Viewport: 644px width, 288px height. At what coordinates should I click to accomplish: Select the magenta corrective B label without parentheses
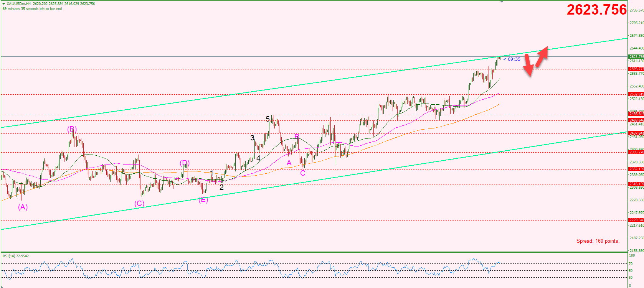[297, 137]
